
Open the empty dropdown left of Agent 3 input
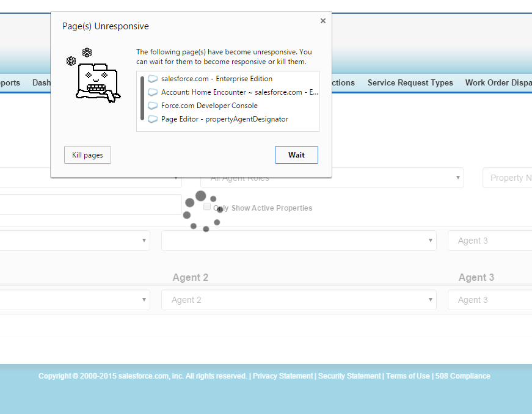(x=299, y=241)
